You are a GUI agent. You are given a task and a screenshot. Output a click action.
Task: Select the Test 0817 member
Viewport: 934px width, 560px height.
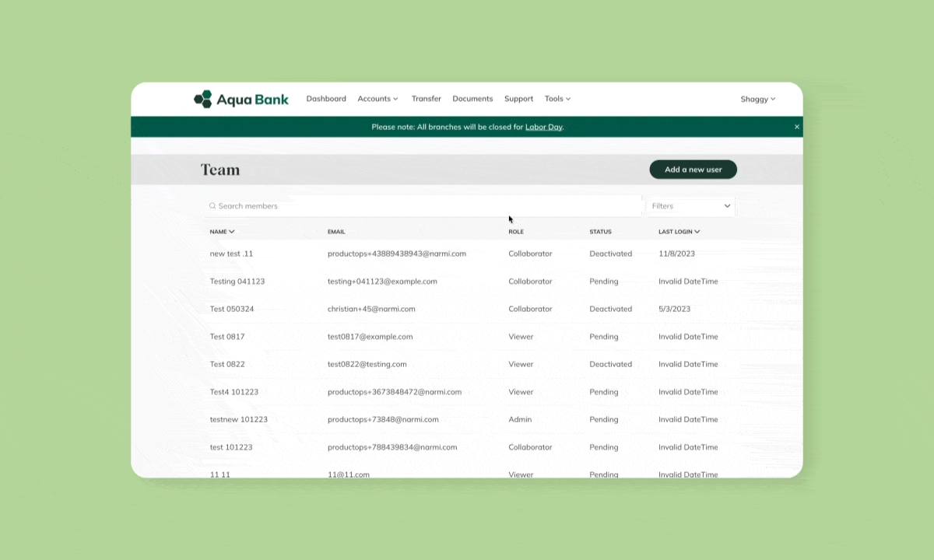[x=226, y=337]
